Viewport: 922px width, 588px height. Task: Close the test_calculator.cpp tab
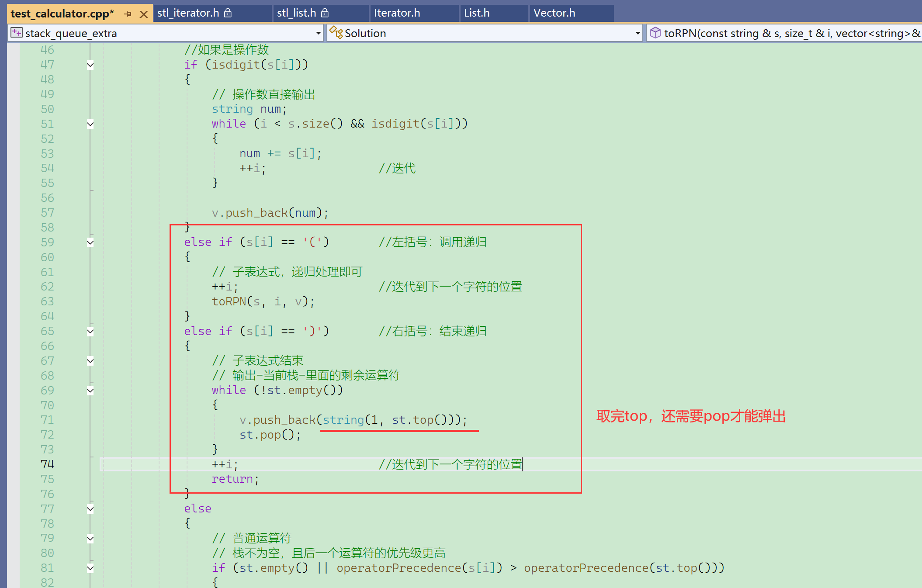click(143, 14)
